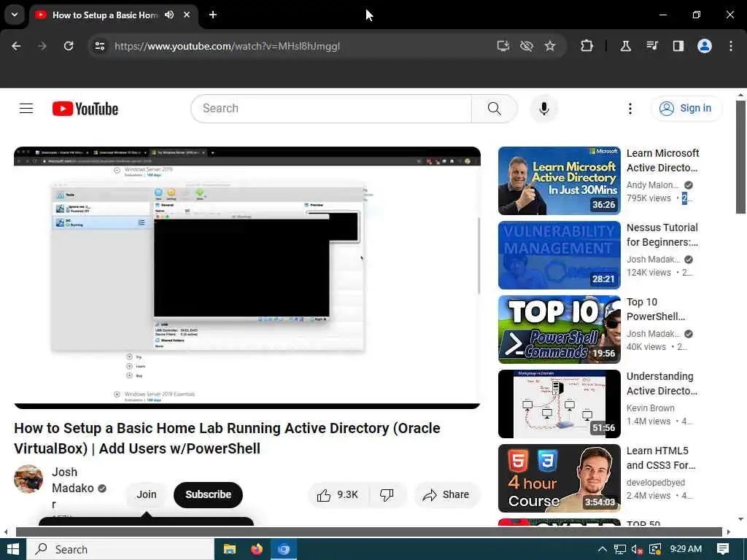This screenshot has width=747, height=560.
Task: Toggle the tracking protection eye icon
Action: pos(527,46)
